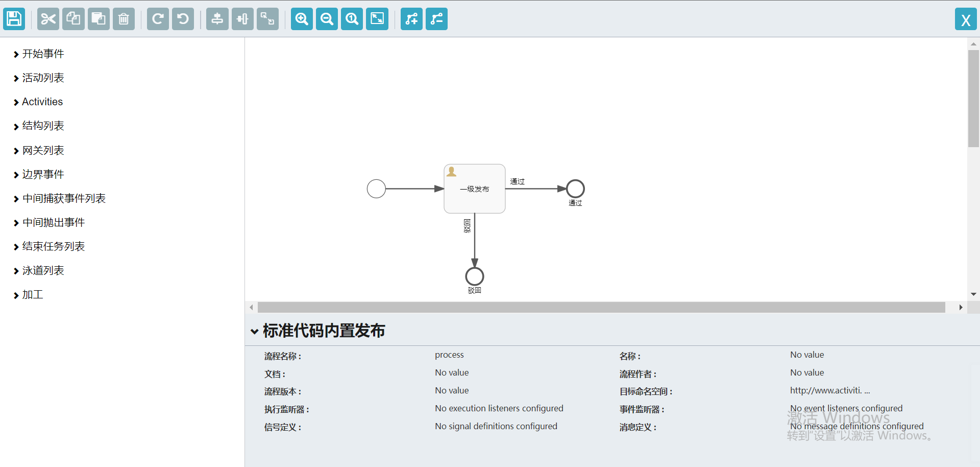The image size is (980, 467).
Task: Expand the 泳道列表 palette group
Action: pos(39,270)
